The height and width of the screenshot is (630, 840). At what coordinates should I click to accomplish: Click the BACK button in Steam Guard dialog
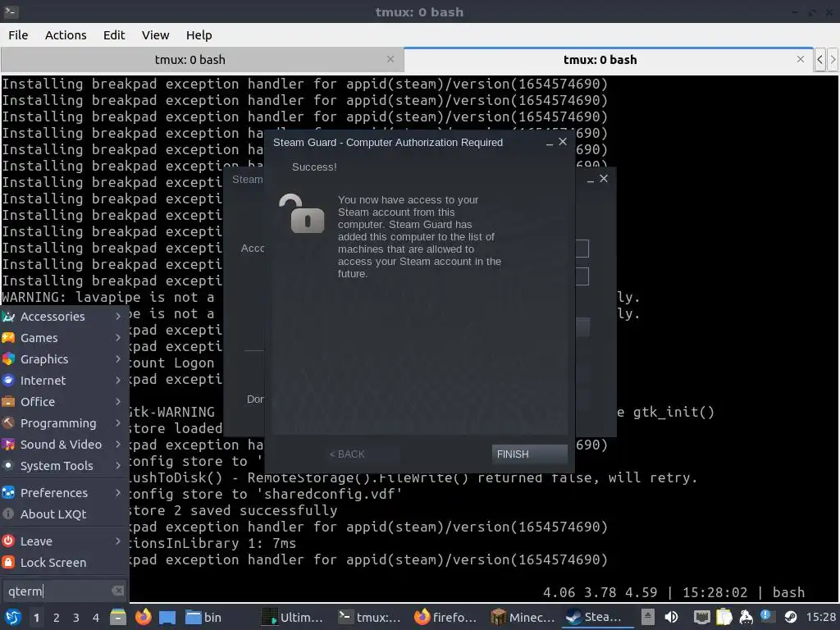point(347,454)
